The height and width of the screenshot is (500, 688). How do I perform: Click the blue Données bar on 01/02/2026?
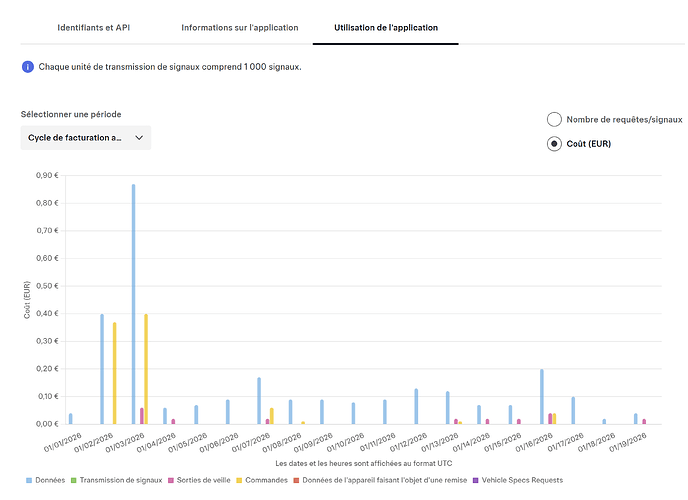pyautogui.click(x=102, y=369)
